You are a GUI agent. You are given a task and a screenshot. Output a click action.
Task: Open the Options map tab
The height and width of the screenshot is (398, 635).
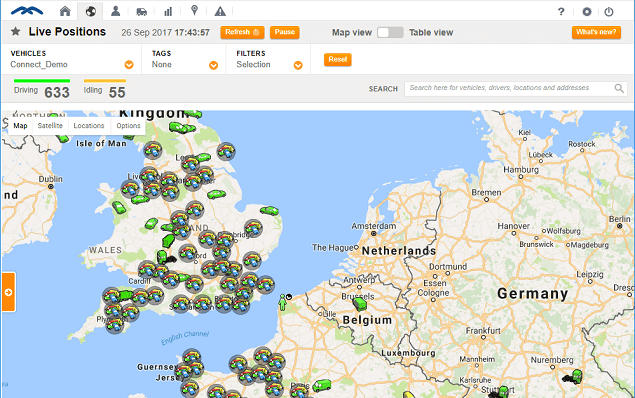click(128, 126)
